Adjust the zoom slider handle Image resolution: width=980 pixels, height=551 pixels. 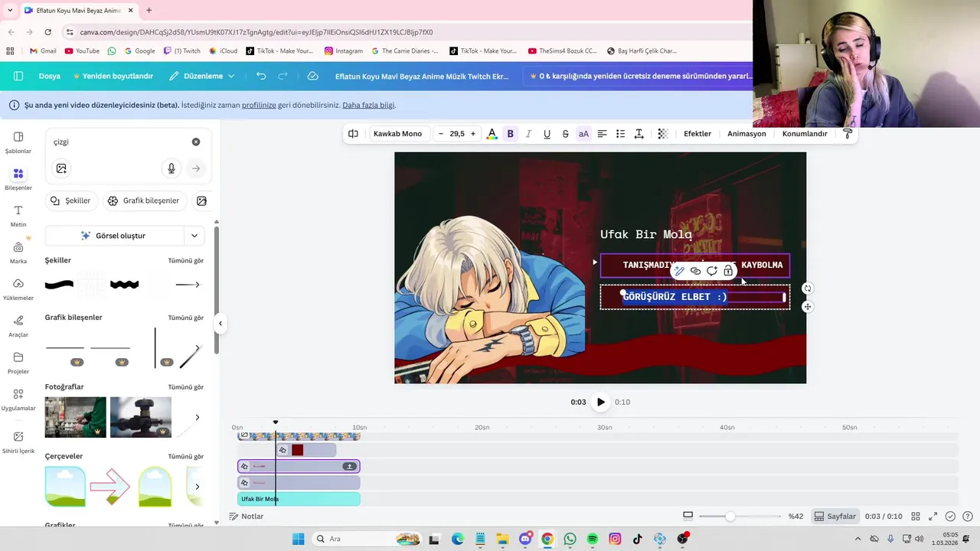pos(730,517)
